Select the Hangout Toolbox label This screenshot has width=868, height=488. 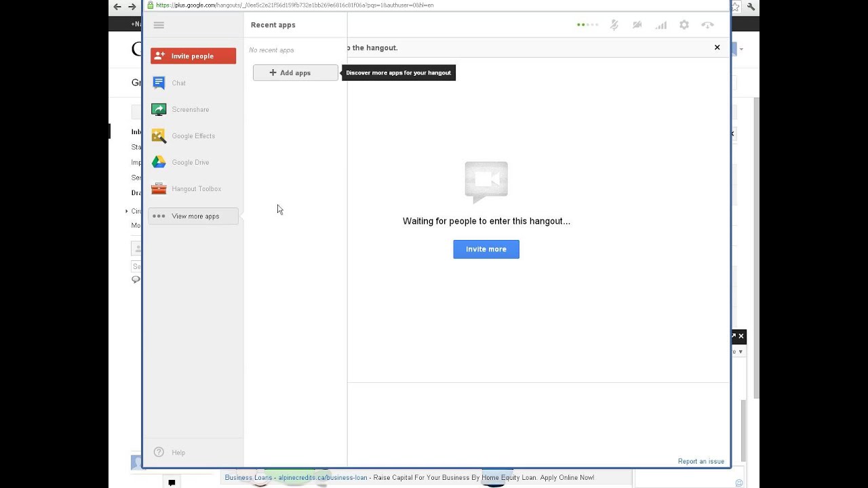[197, 188]
